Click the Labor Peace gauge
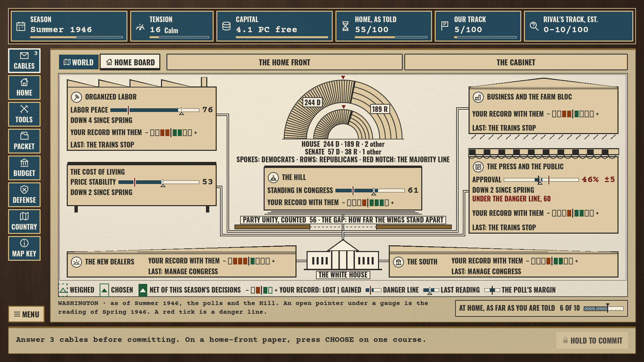The image size is (644, 362). [x=155, y=110]
